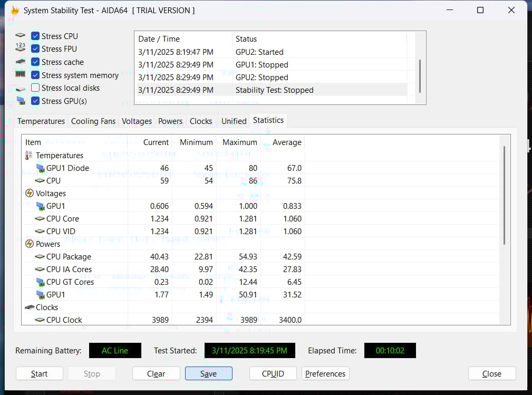Click the Save button
Viewport: 532px width, 395px height.
pos(208,374)
